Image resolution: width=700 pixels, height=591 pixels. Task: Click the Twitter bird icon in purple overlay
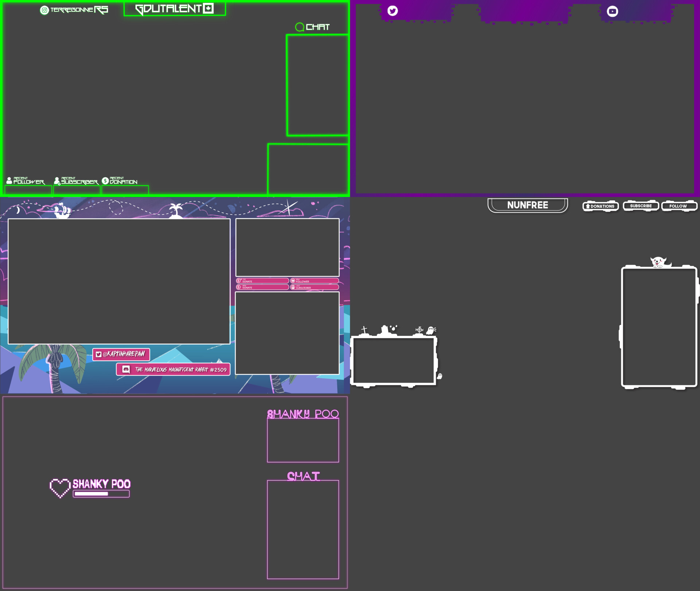[393, 11]
